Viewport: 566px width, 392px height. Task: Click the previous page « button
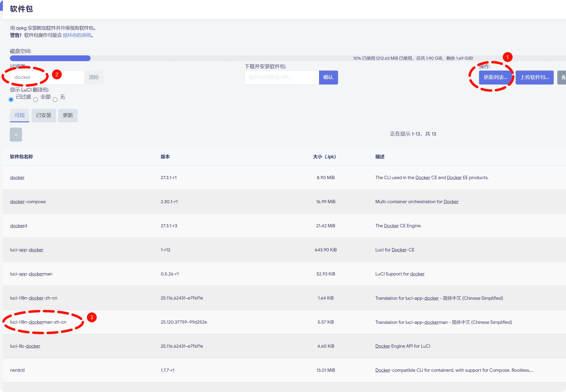[16, 135]
